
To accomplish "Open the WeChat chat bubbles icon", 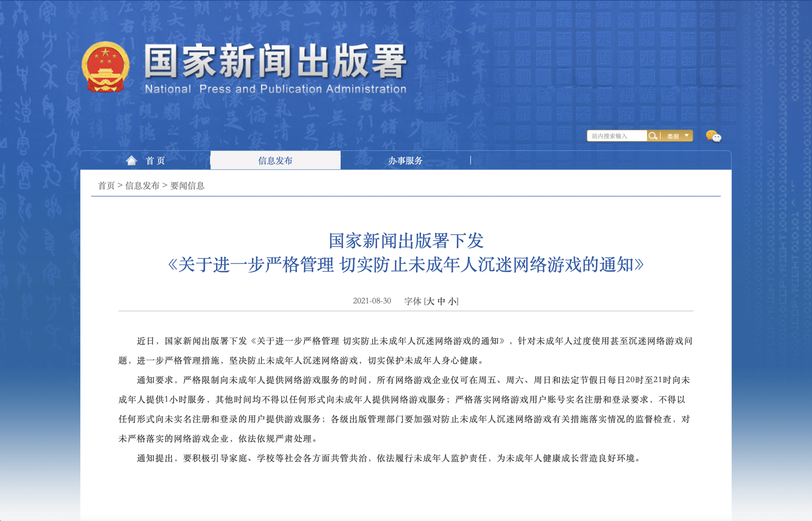I will click(x=713, y=136).
